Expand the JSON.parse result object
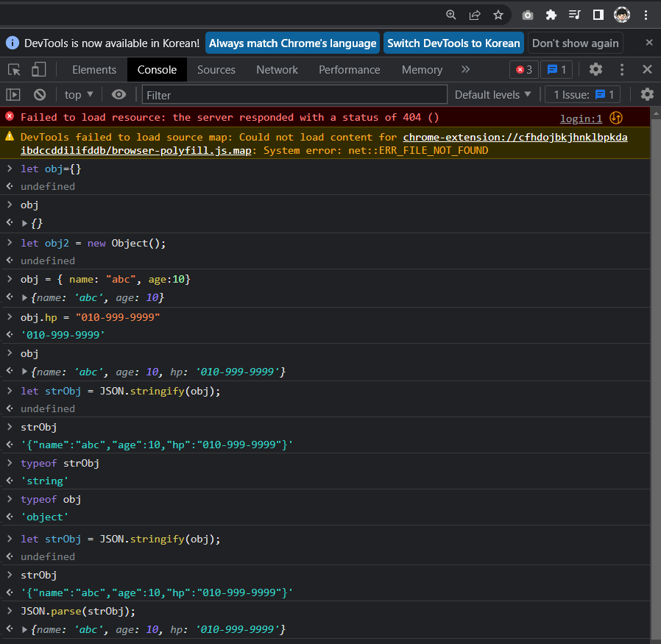This screenshot has width=661, height=644. click(24, 629)
